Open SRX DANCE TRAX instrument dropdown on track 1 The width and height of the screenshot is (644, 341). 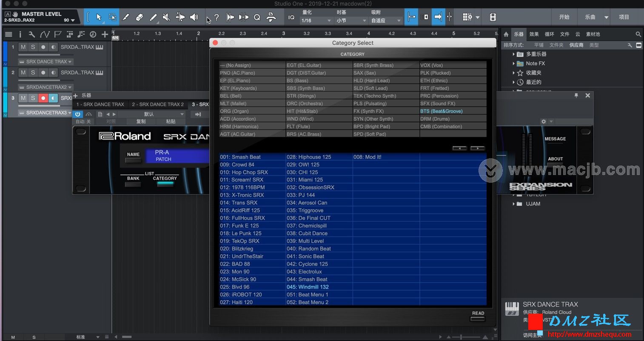click(x=46, y=62)
